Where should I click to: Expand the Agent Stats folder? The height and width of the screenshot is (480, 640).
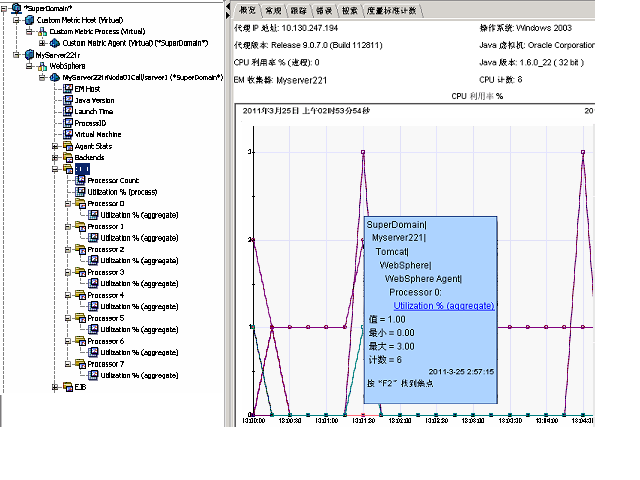coord(55,146)
